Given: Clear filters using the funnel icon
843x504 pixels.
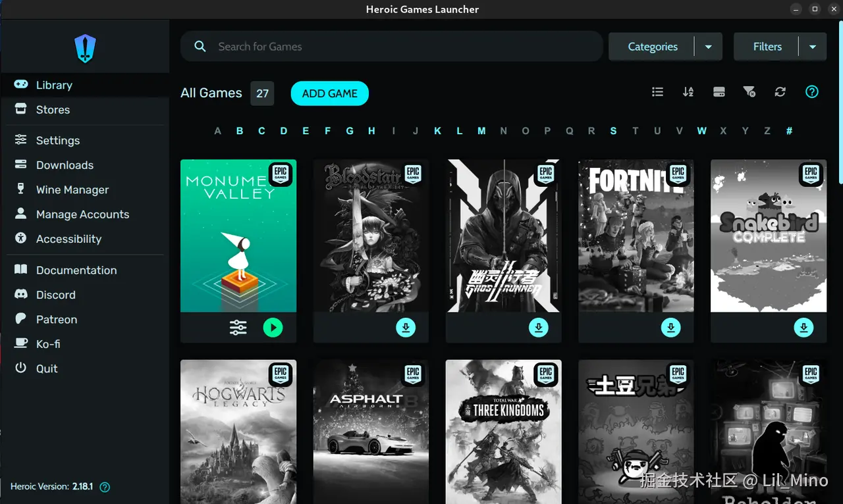Looking at the screenshot, I should 749,92.
